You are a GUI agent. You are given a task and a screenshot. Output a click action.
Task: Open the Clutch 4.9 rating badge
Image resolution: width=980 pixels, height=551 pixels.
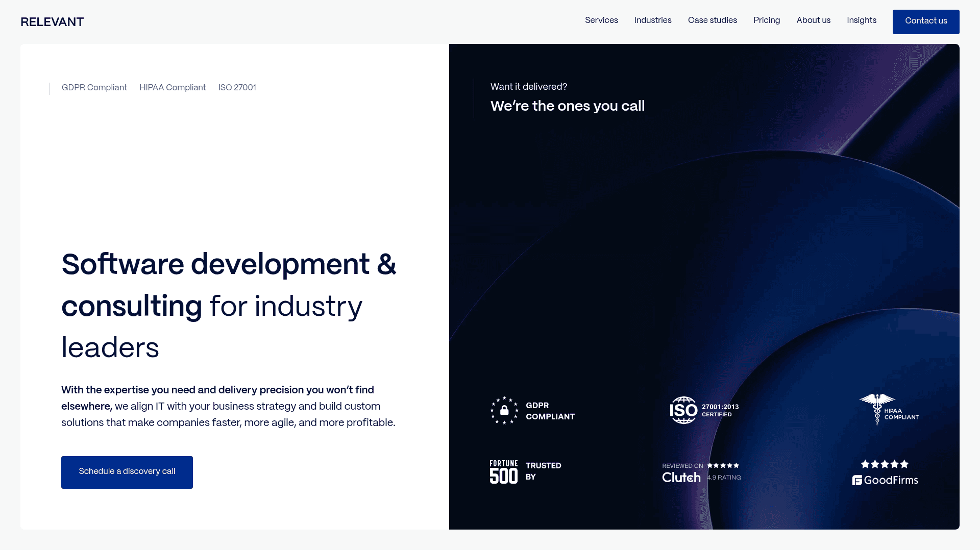681,477
